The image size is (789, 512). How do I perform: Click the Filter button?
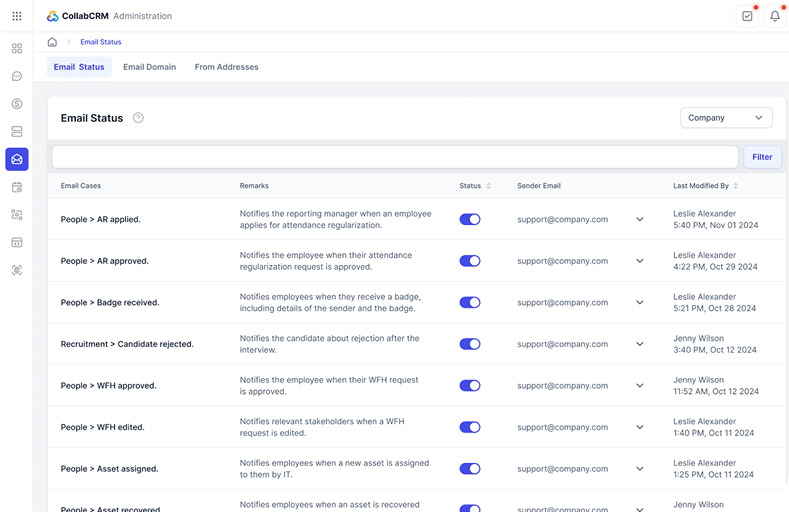tap(762, 157)
